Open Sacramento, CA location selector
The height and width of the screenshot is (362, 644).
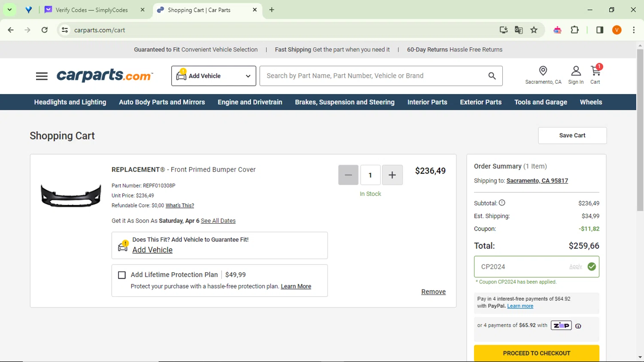543,75
